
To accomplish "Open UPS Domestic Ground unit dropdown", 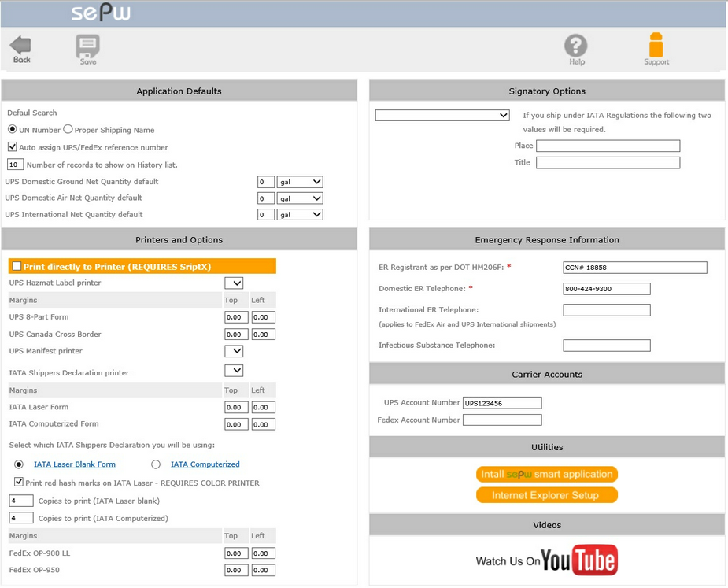I will tap(300, 182).
